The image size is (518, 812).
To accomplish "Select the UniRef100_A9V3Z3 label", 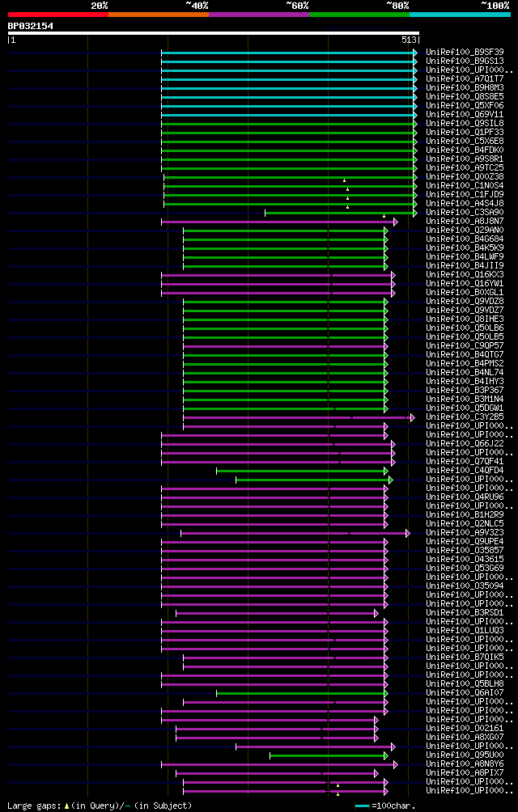I will [465, 532].
